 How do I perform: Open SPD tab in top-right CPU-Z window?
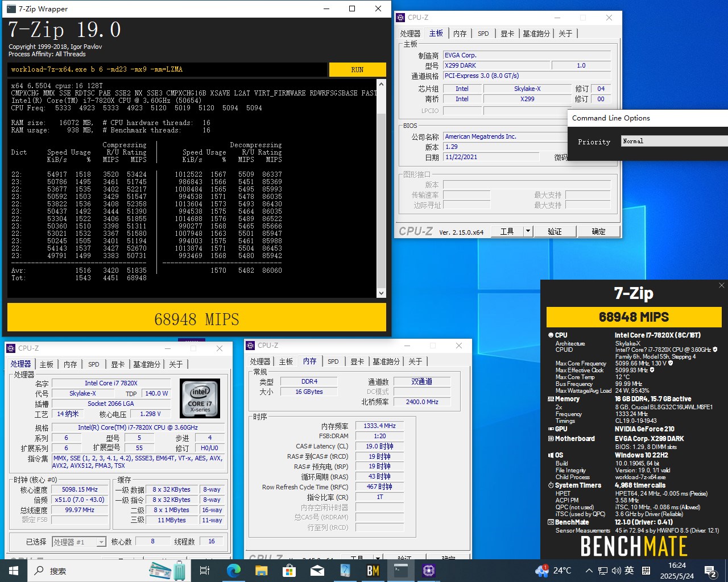pos(483,34)
